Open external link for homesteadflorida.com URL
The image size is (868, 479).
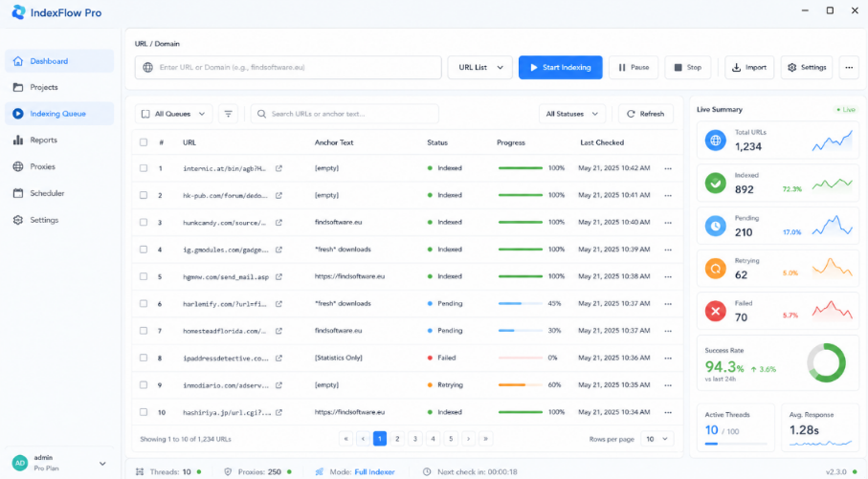pyautogui.click(x=279, y=331)
